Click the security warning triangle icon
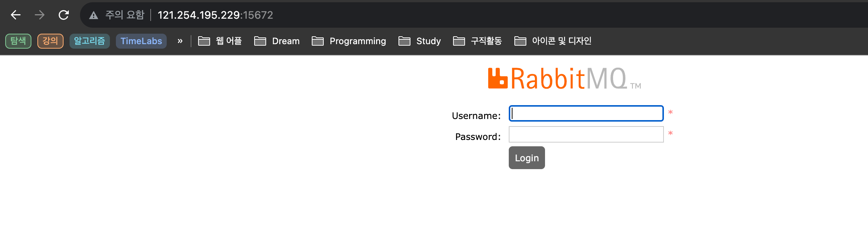Image resolution: width=868 pixels, height=226 pixels. 93,15
